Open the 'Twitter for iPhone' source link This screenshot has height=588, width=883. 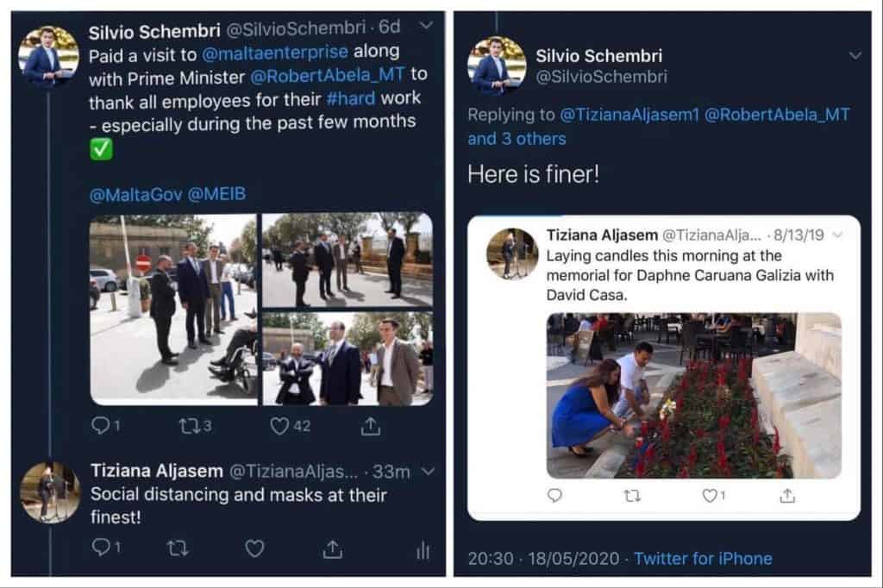[703, 559]
